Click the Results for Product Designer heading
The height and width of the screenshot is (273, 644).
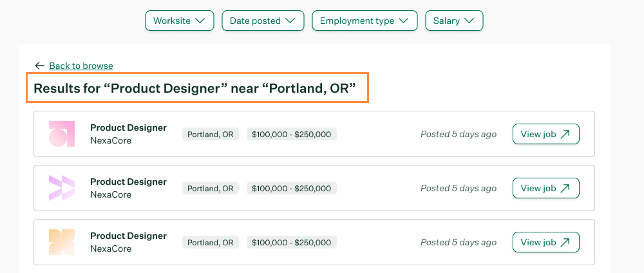pyautogui.click(x=194, y=88)
